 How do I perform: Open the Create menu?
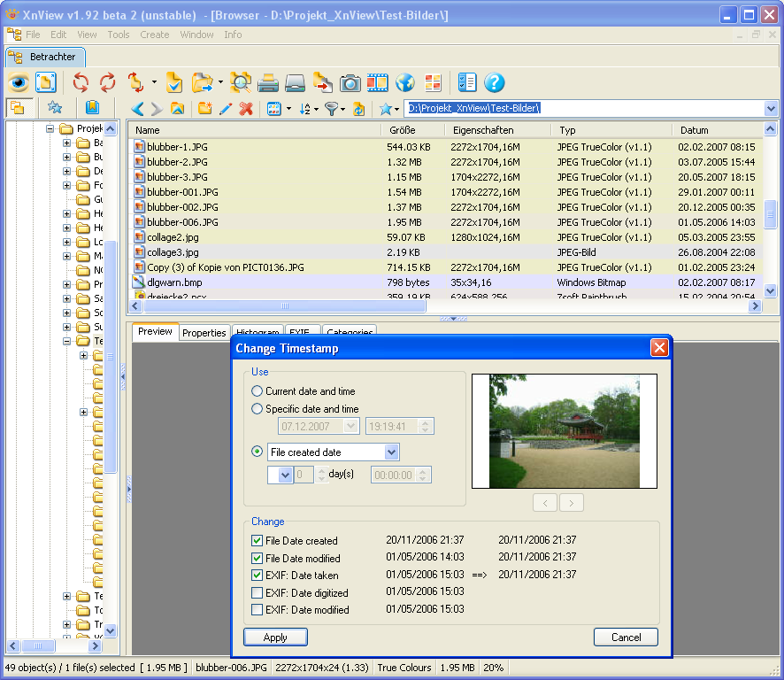click(x=155, y=35)
